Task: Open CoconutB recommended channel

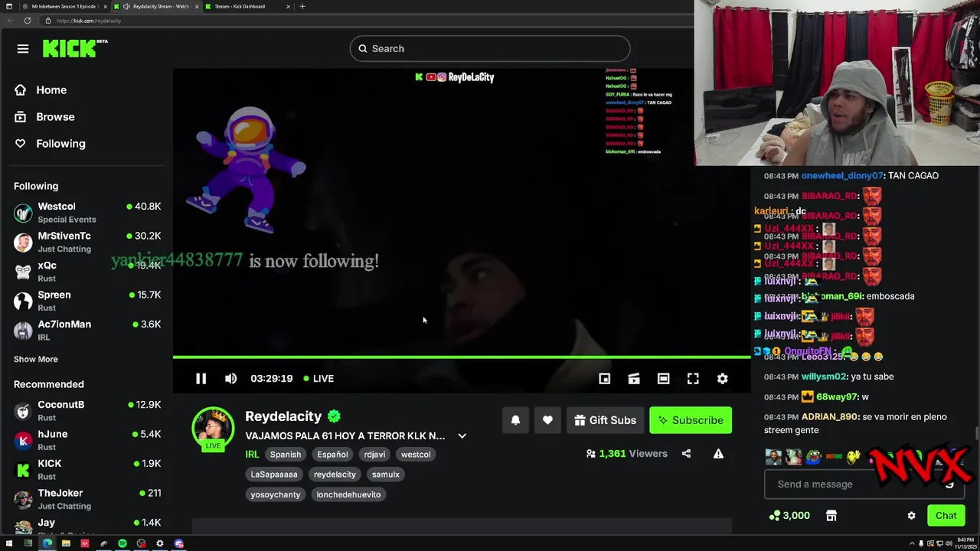Action: tap(87, 411)
